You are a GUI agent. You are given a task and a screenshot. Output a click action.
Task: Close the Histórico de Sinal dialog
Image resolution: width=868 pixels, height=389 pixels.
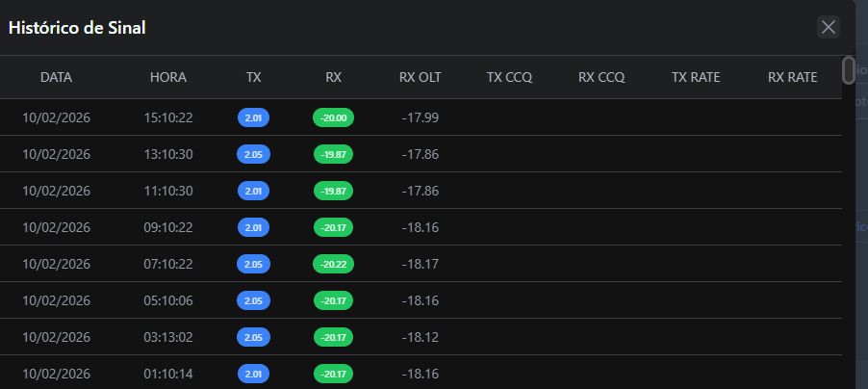(828, 27)
